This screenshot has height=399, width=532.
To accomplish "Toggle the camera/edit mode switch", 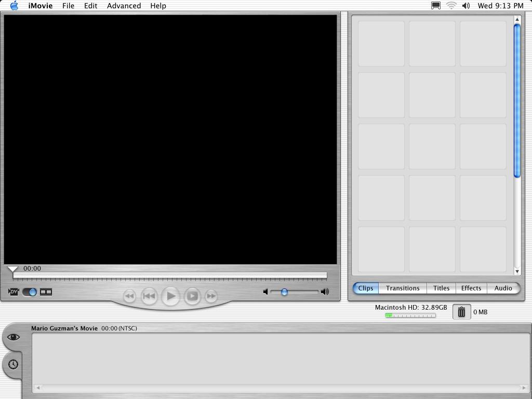I will [x=30, y=292].
